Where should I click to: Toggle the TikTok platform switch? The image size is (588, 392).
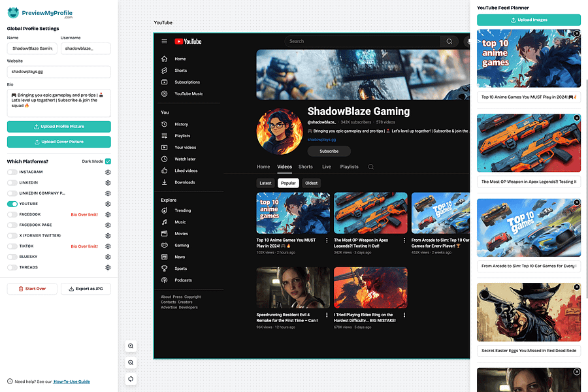click(x=12, y=246)
